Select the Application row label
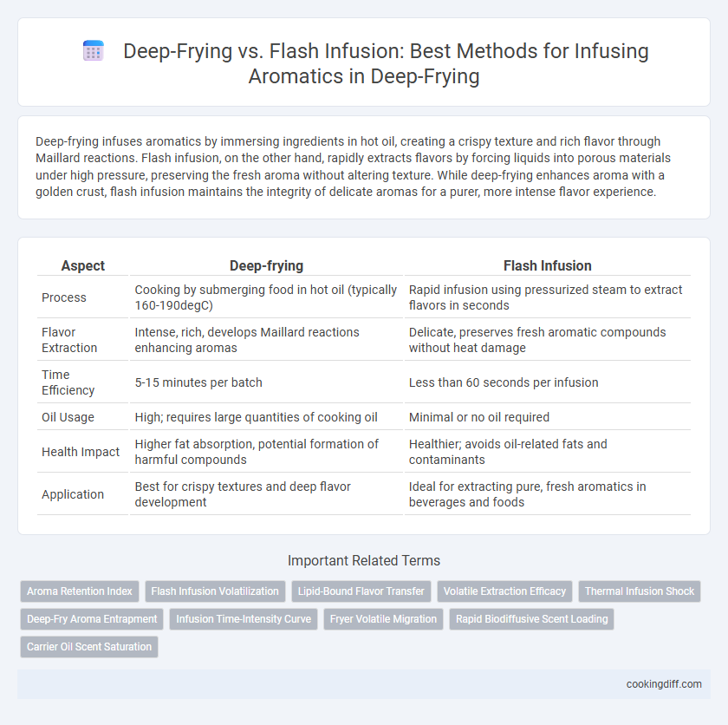 click(73, 494)
